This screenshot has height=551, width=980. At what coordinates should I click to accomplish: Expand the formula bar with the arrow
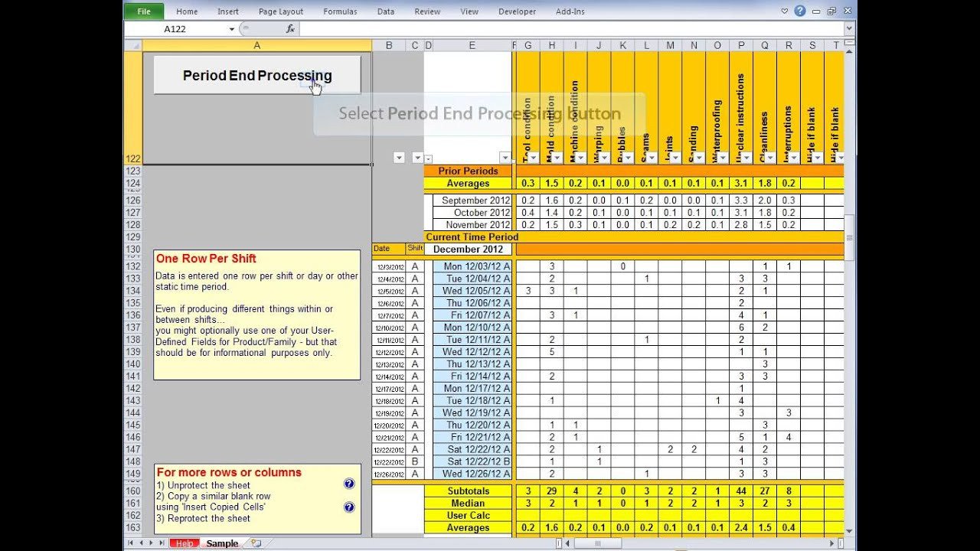849,29
